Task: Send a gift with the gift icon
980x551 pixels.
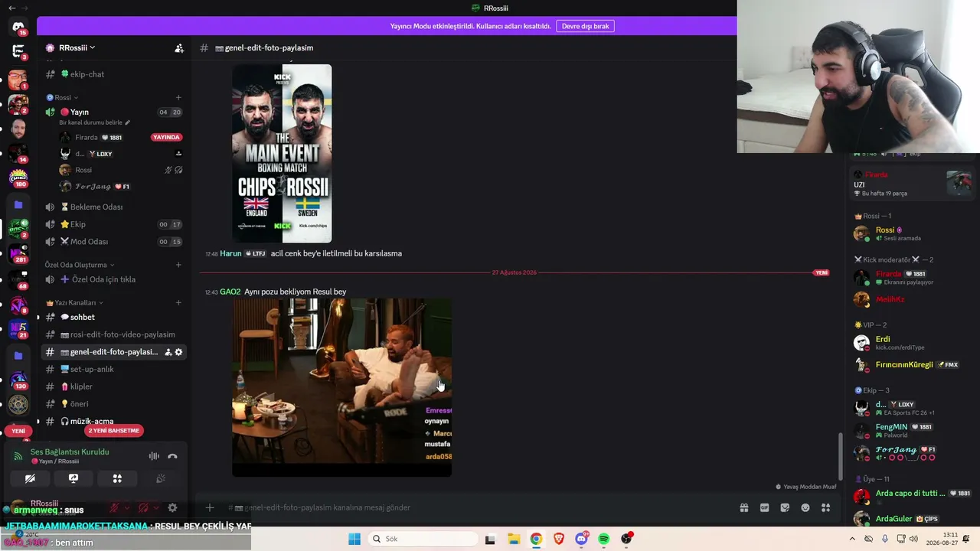Action: (743, 507)
